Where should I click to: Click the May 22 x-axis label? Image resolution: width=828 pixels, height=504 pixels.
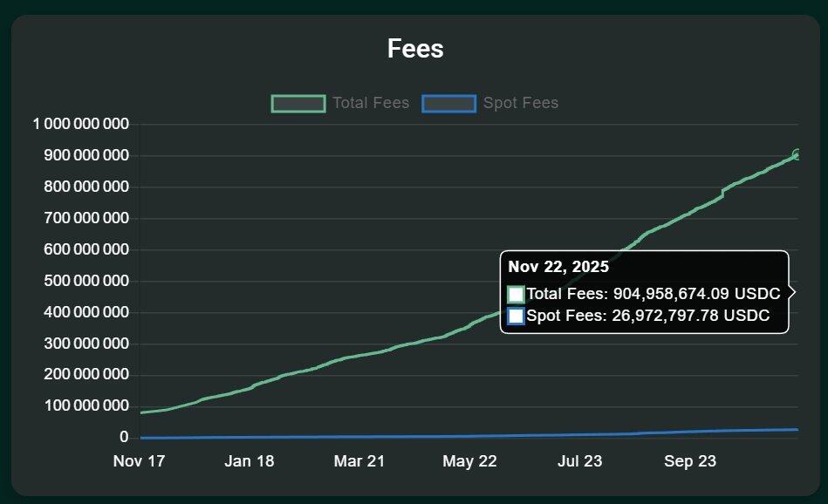pos(469,461)
